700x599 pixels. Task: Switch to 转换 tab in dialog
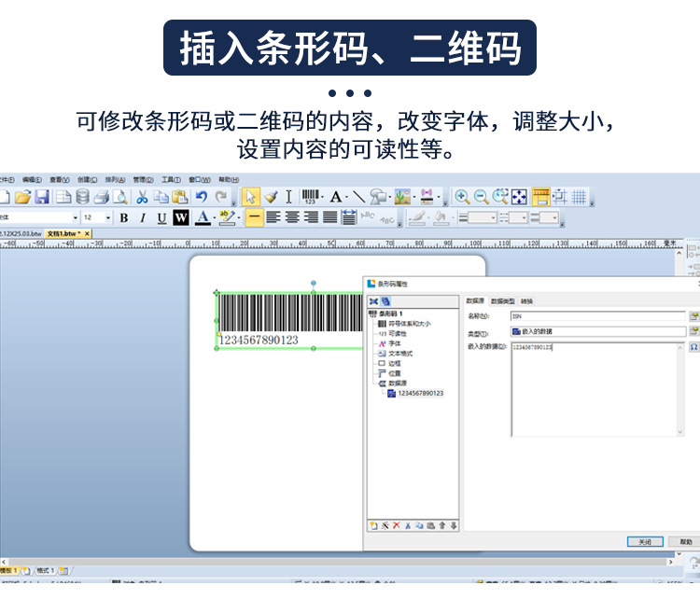coord(526,301)
